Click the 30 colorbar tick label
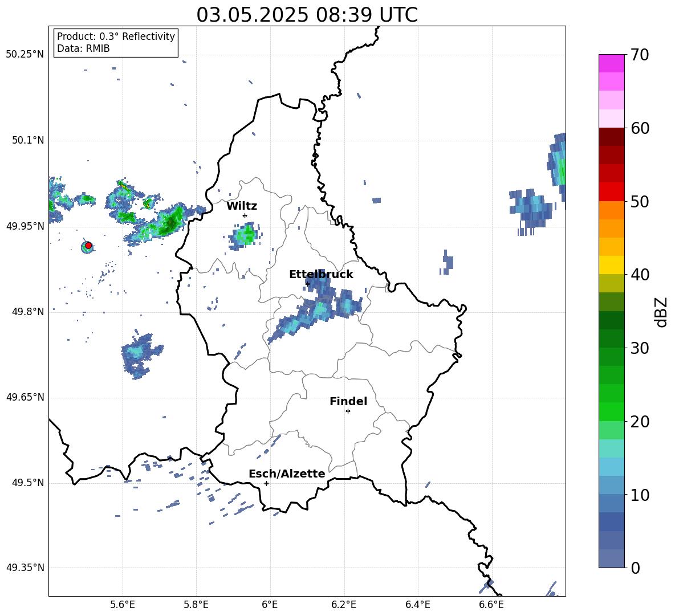Screen dimensions: 675x616 pyautogui.click(x=639, y=348)
